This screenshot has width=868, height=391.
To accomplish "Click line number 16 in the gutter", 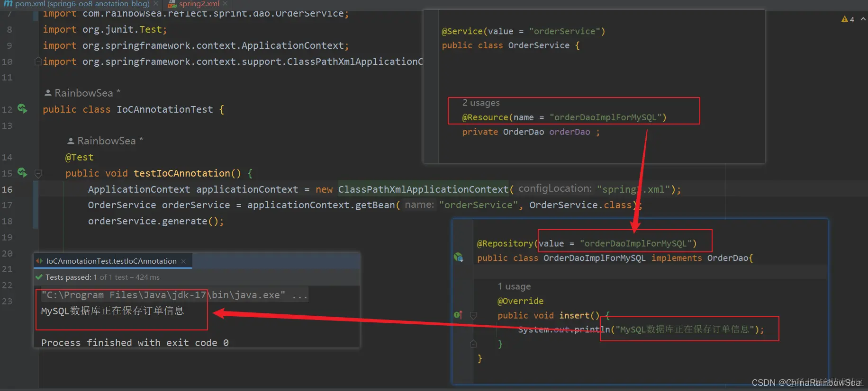I will (x=7, y=189).
